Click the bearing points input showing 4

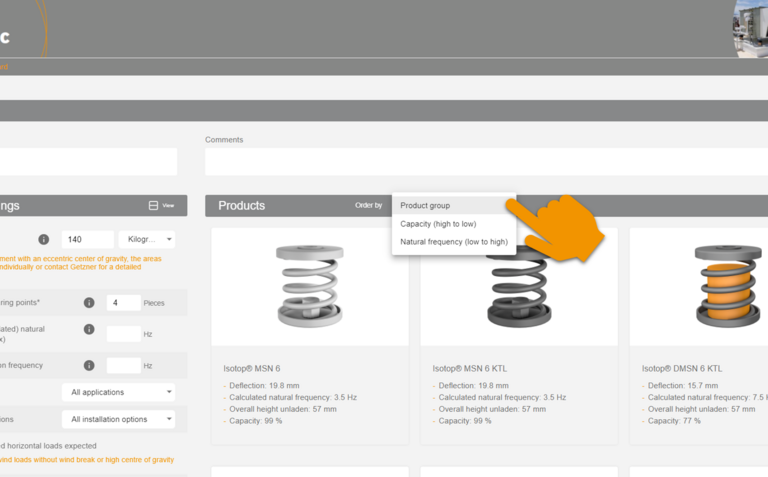click(x=123, y=303)
